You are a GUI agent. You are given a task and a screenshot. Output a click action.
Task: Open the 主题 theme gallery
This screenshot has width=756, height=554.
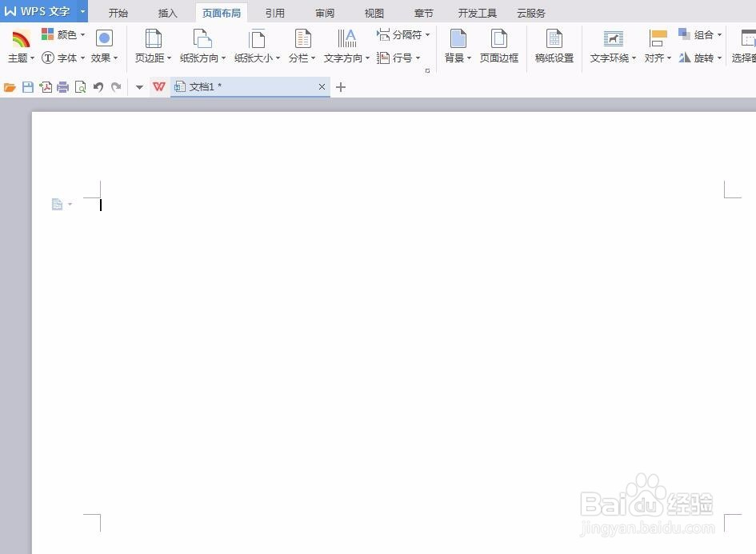click(x=21, y=46)
